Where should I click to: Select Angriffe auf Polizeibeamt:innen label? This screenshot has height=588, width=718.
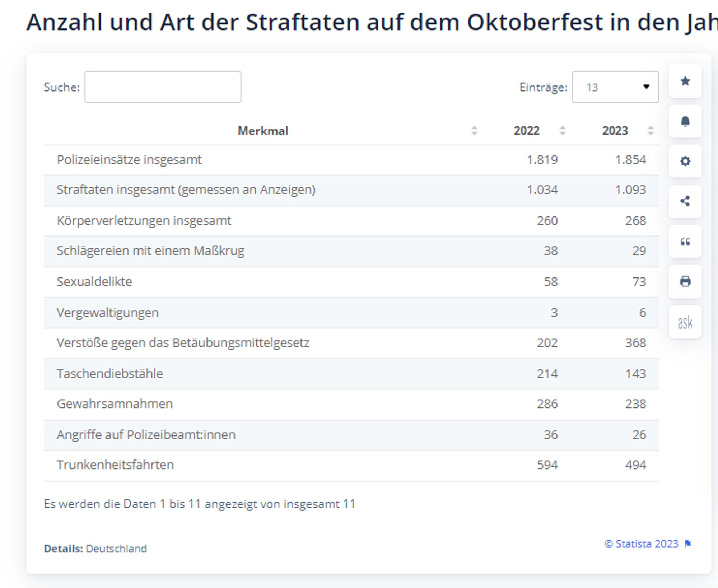pyautogui.click(x=146, y=435)
